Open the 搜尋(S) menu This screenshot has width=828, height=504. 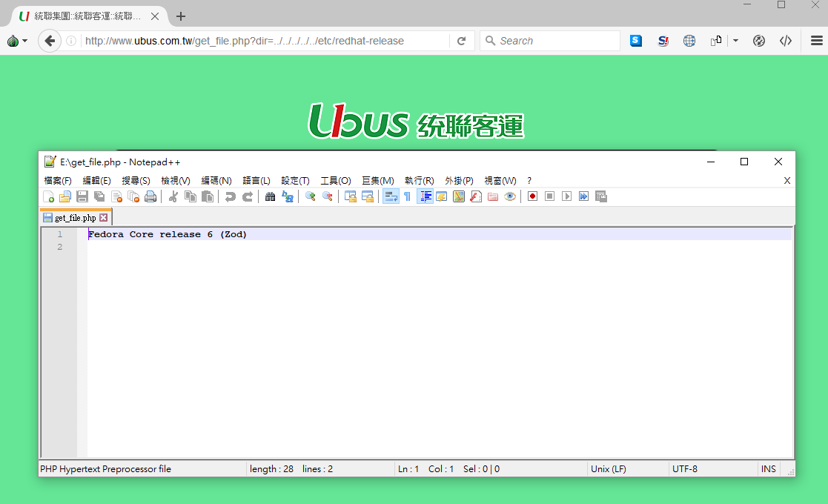pyautogui.click(x=136, y=181)
